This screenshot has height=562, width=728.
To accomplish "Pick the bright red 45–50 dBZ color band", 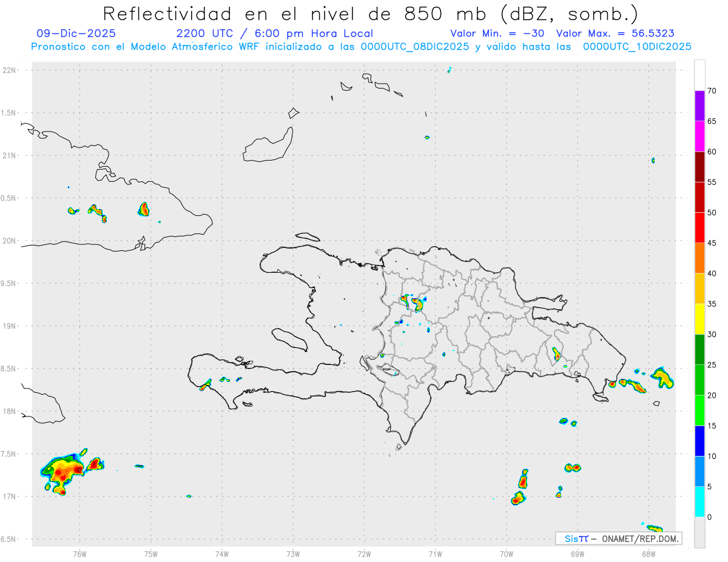I will tap(699, 227).
